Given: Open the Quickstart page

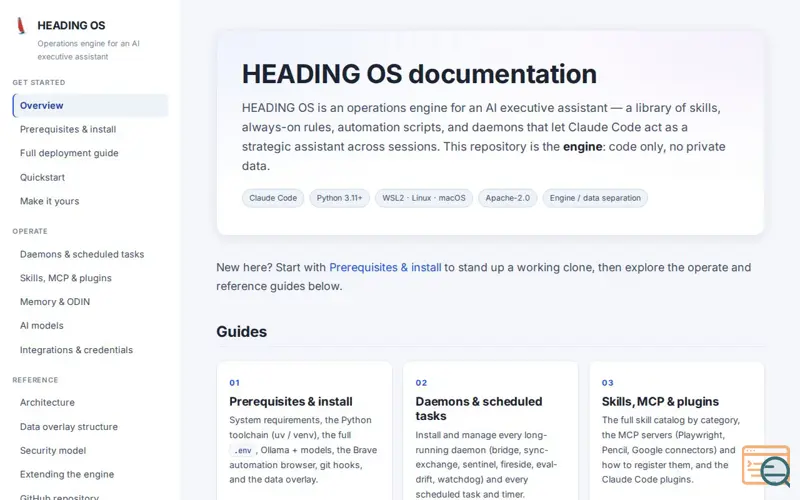Looking at the screenshot, I should click(x=42, y=178).
